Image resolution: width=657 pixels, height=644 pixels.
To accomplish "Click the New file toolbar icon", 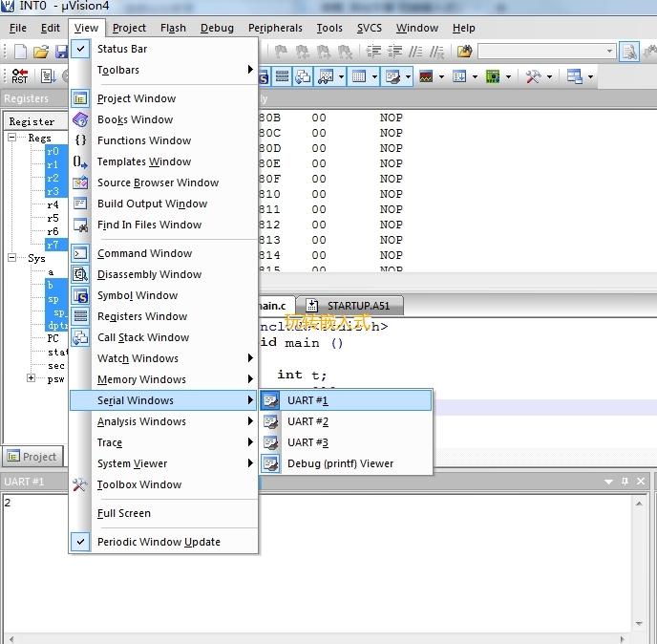I will (x=20, y=52).
